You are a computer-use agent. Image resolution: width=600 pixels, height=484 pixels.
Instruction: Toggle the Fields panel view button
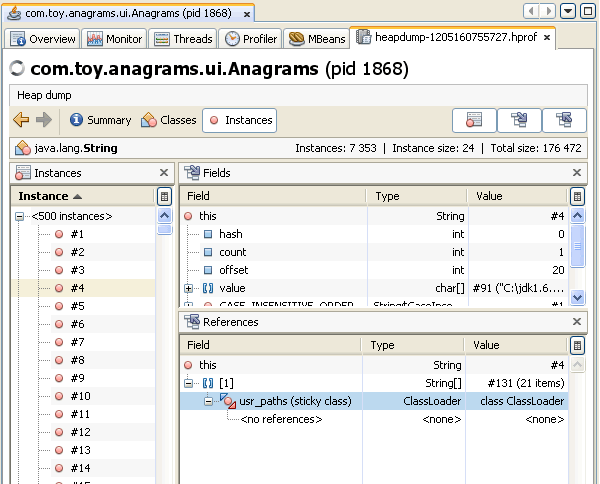(519, 121)
